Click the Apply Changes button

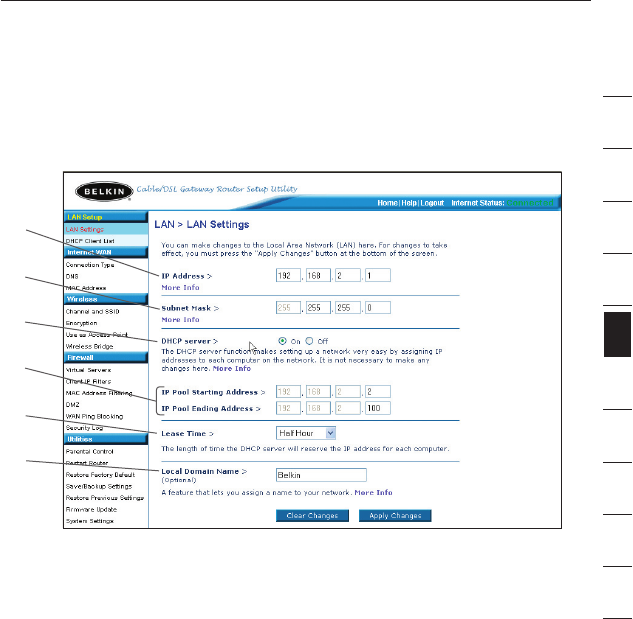(395, 516)
